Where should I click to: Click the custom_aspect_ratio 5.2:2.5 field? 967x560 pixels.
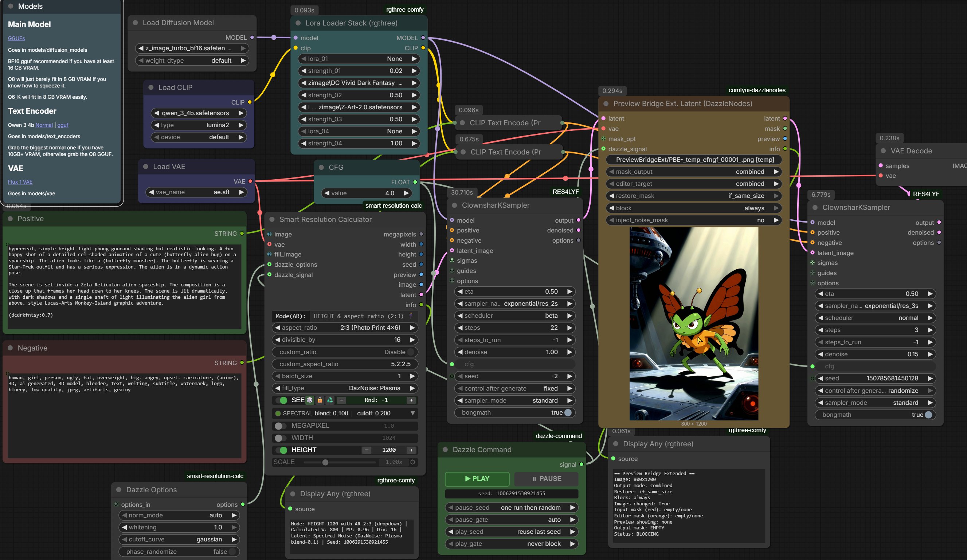click(345, 364)
